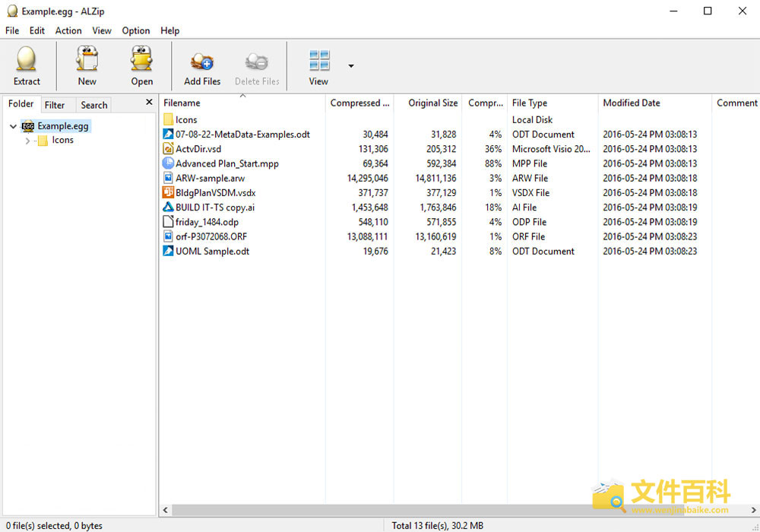Click the View layout icon

click(319, 61)
